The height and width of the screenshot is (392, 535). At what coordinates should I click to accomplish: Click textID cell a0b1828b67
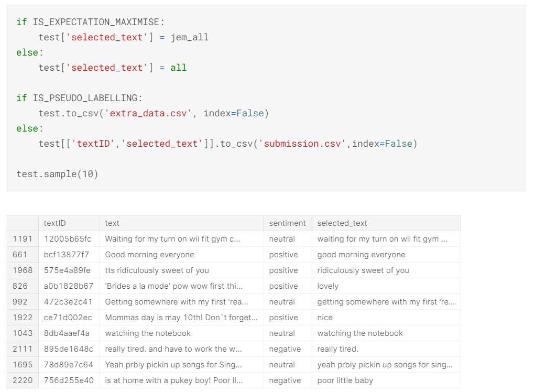(69, 286)
